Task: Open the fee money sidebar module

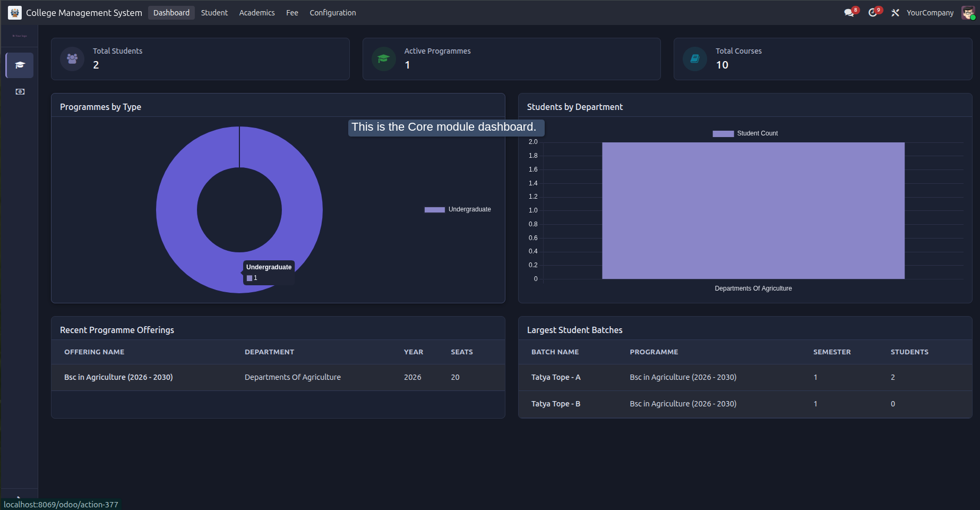Action: pyautogui.click(x=20, y=92)
